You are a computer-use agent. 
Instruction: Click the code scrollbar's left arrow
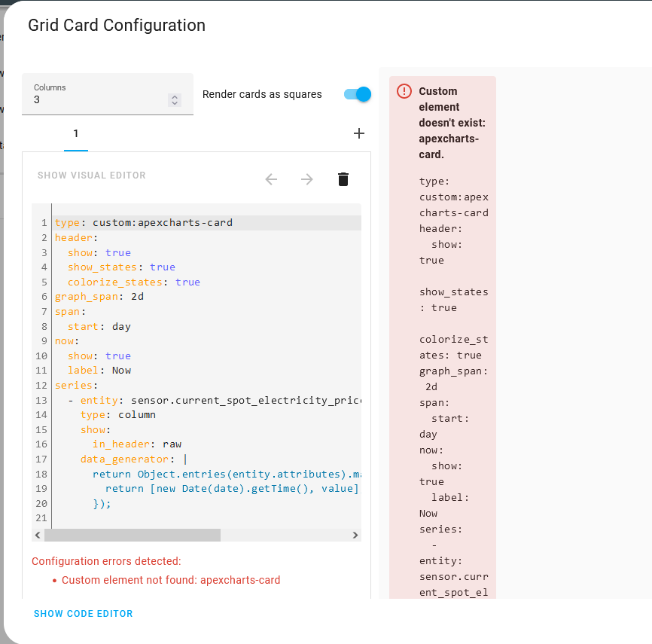coord(38,535)
